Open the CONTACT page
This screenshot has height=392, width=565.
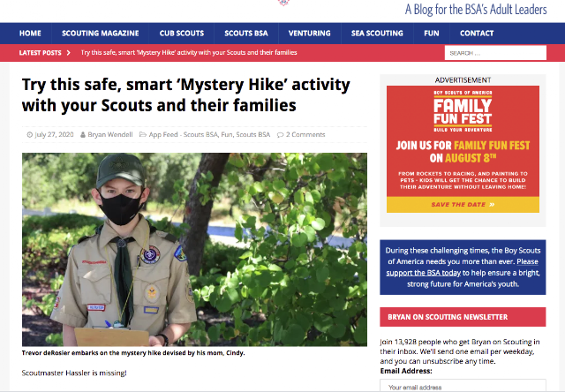[477, 34]
